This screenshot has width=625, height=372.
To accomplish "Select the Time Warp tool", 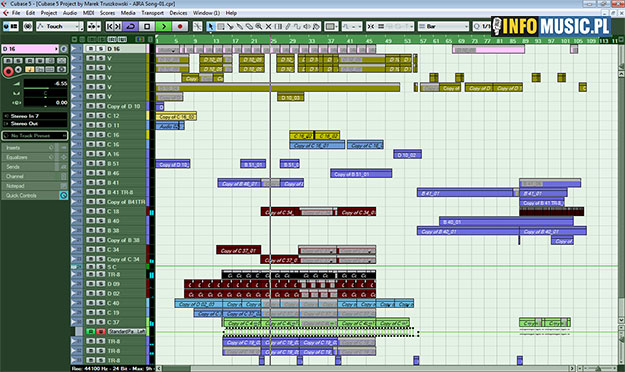I will tap(278, 26).
